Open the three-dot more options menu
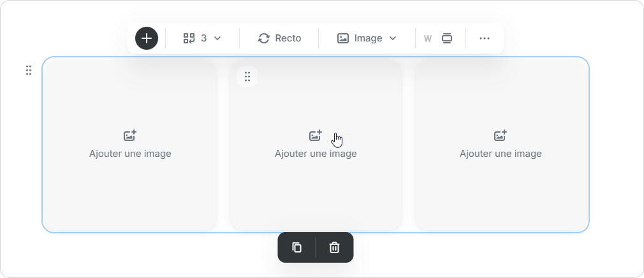The width and height of the screenshot is (644, 278). point(485,38)
